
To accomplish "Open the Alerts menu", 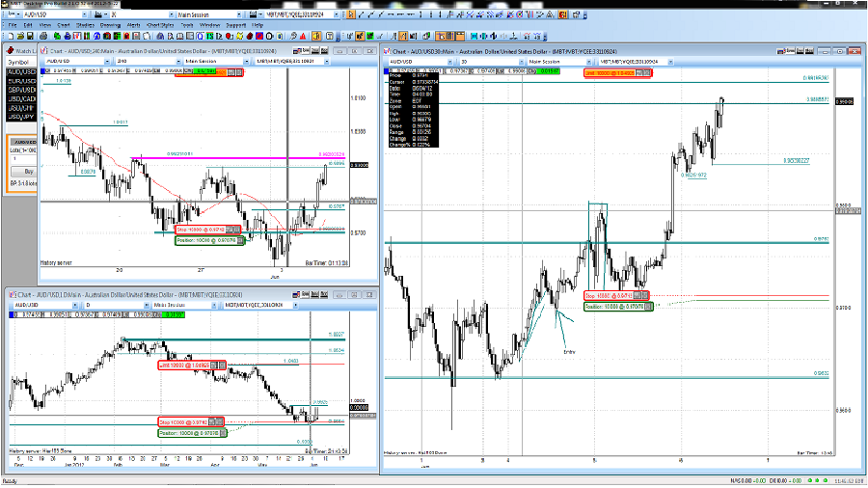I will [133, 24].
